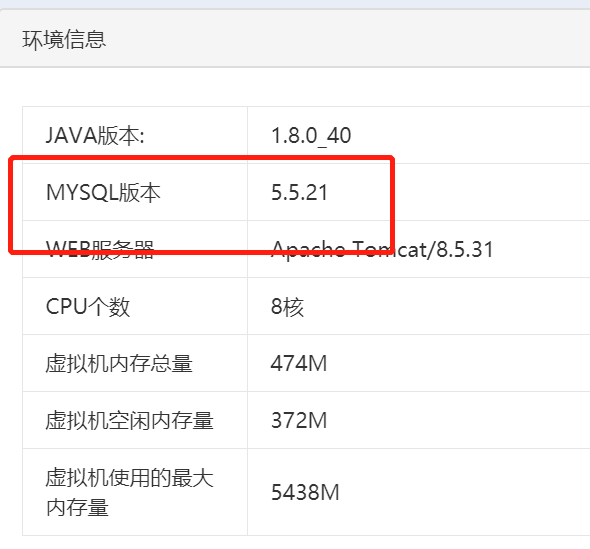Select the 虚拟机空闲内存量 label
Viewport: 590px width, 549px height.
click(129, 420)
